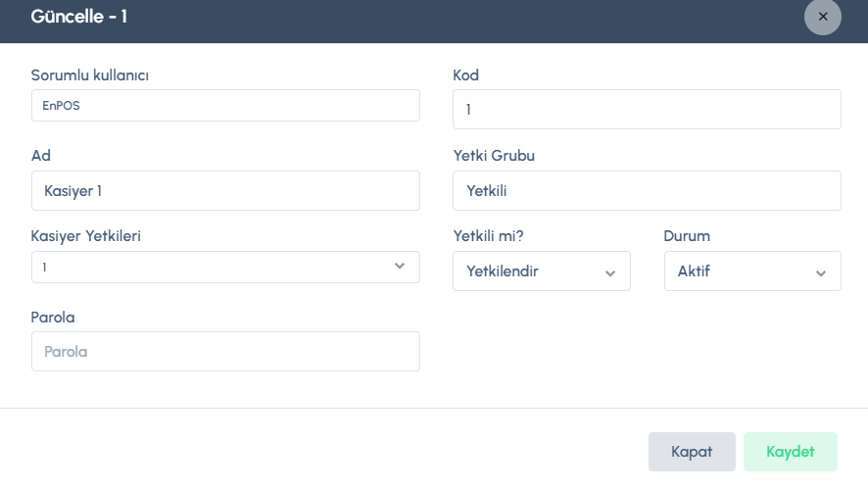The width and height of the screenshot is (868, 490).
Task: Click the "Yetki Grubu" field label
Action: (x=494, y=156)
